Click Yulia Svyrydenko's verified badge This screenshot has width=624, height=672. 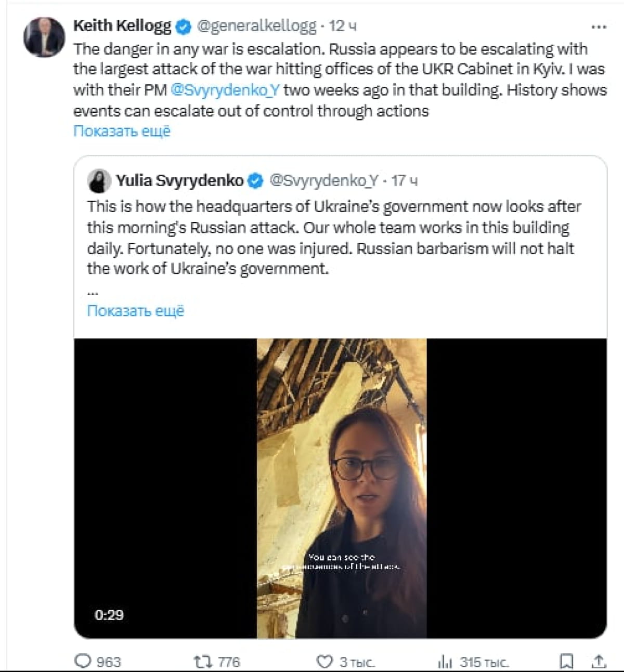coord(255,181)
